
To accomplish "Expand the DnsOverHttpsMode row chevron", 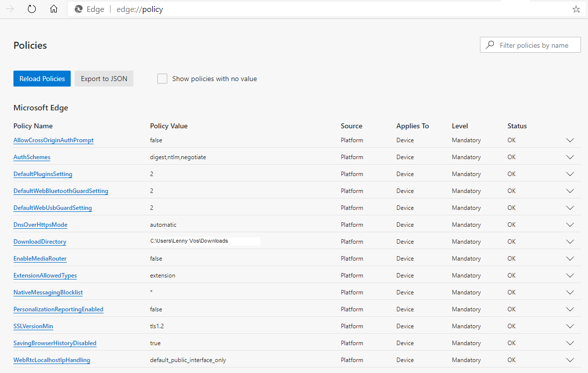I will tap(570, 225).
